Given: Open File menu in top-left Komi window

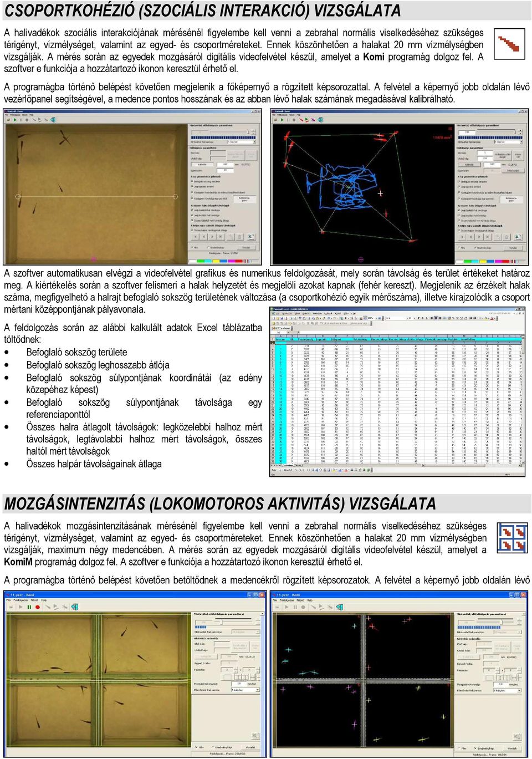Looking at the screenshot, I should pos(7,115).
